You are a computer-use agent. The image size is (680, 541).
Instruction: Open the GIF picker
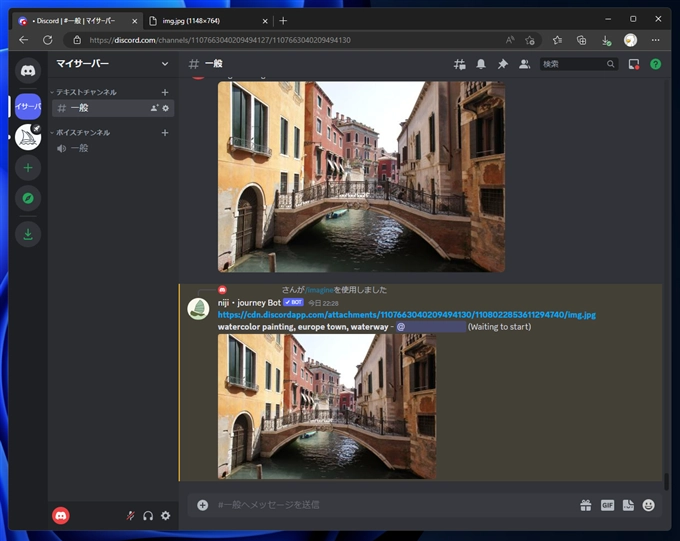[607, 505]
